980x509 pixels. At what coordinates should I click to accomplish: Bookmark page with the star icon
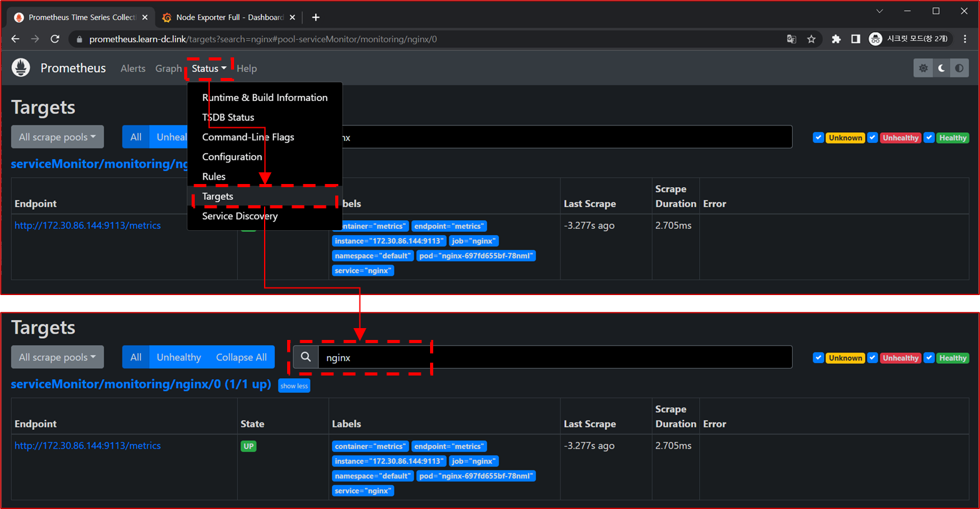811,39
